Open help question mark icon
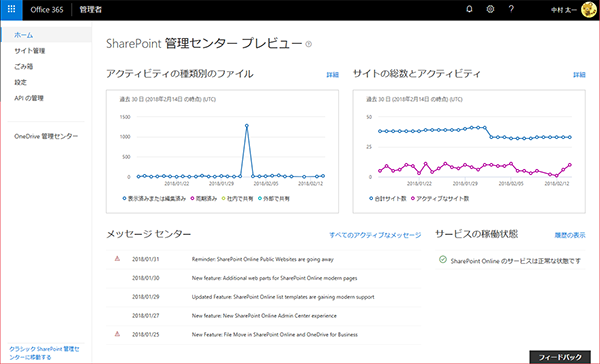The width and height of the screenshot is (600, 364). [511, 9]
